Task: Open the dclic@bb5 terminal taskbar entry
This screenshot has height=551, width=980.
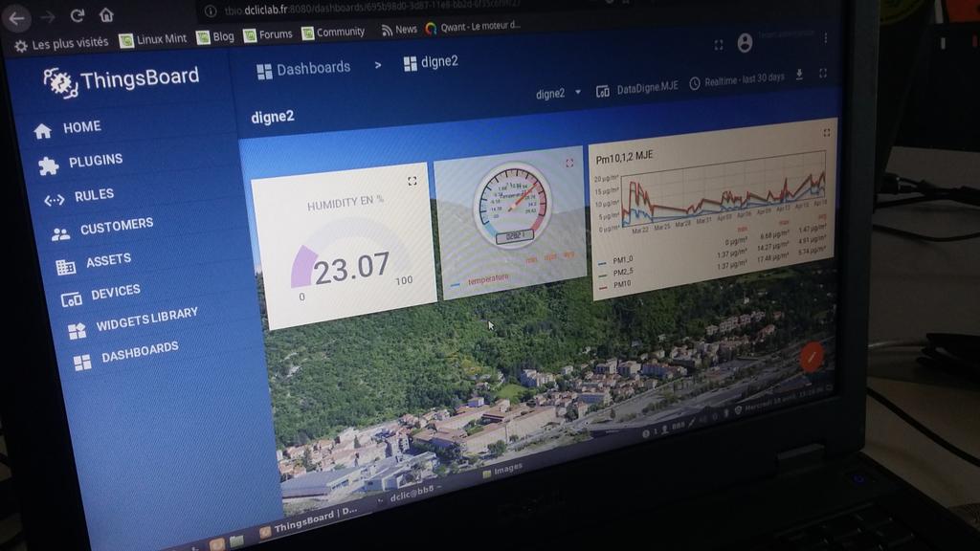Action: tap(410, 495)
